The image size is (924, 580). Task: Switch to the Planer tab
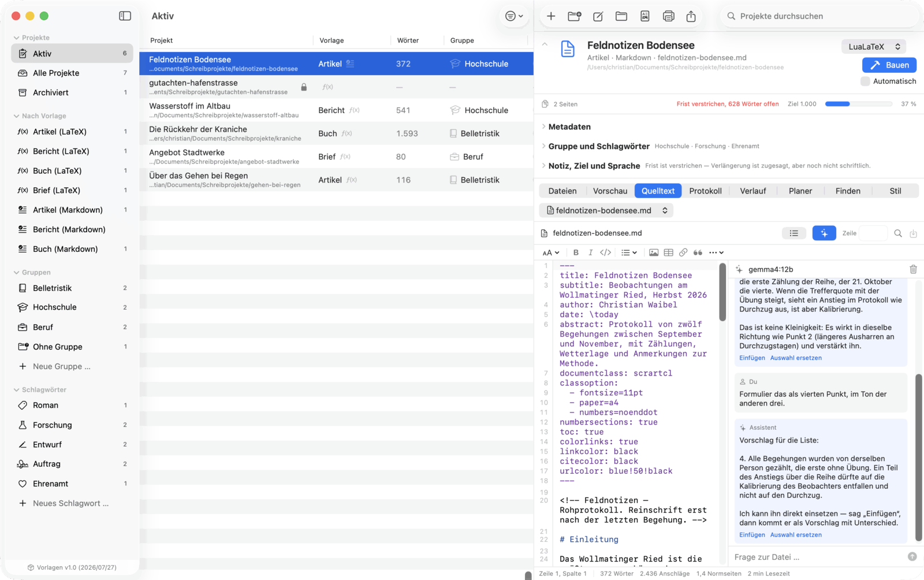(800, 191)
